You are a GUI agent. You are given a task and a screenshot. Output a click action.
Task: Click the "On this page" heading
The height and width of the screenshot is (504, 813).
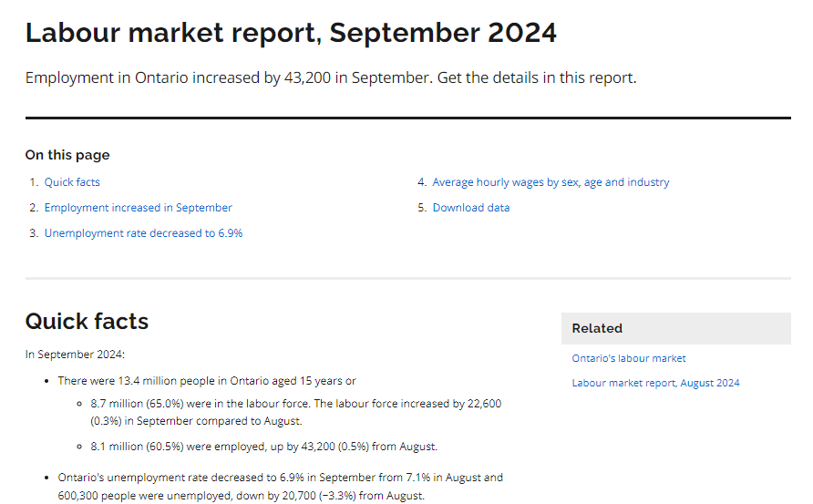(67, 155)
